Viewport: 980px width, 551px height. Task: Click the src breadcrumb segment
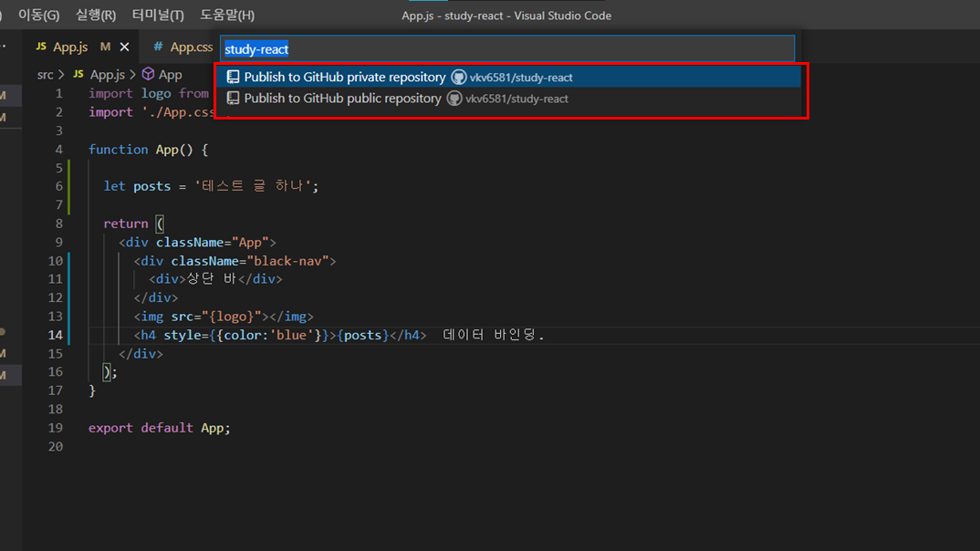[x=45, y=75]
